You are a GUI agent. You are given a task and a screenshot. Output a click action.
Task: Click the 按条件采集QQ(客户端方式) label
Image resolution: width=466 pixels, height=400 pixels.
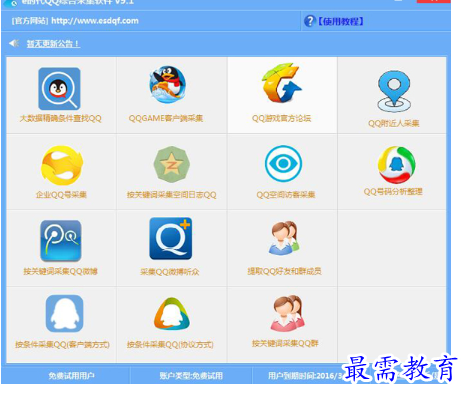pyautogui.click(x=62, y=344)
